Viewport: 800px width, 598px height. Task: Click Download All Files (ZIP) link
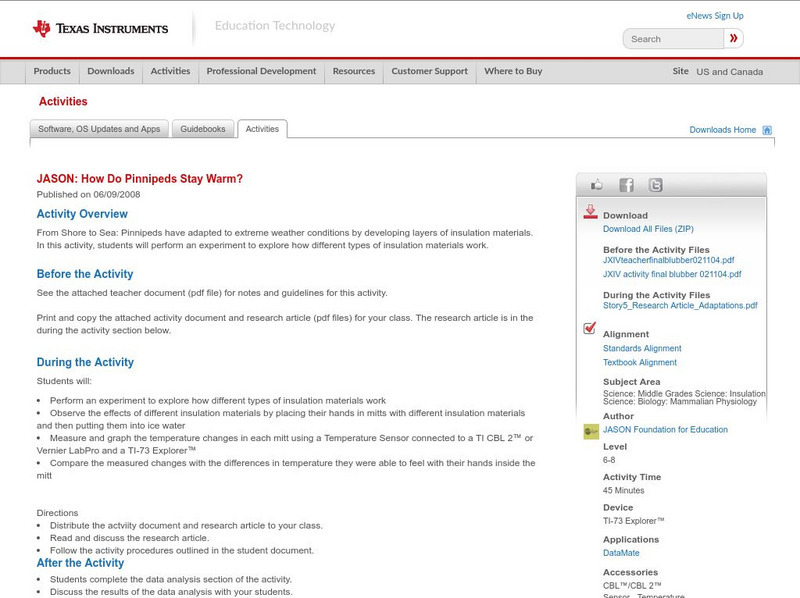pos(648,229)
